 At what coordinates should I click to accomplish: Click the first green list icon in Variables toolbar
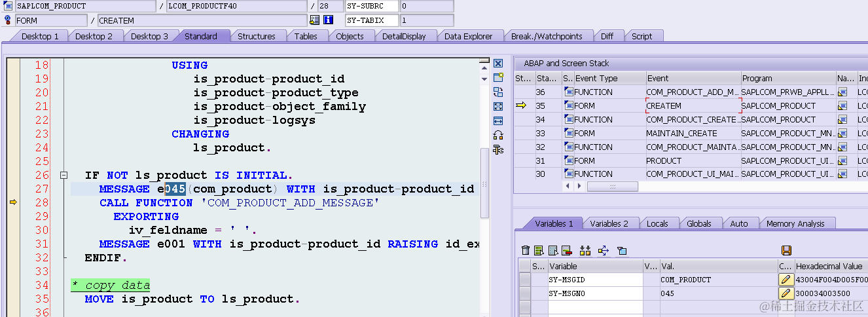(539, 250)
